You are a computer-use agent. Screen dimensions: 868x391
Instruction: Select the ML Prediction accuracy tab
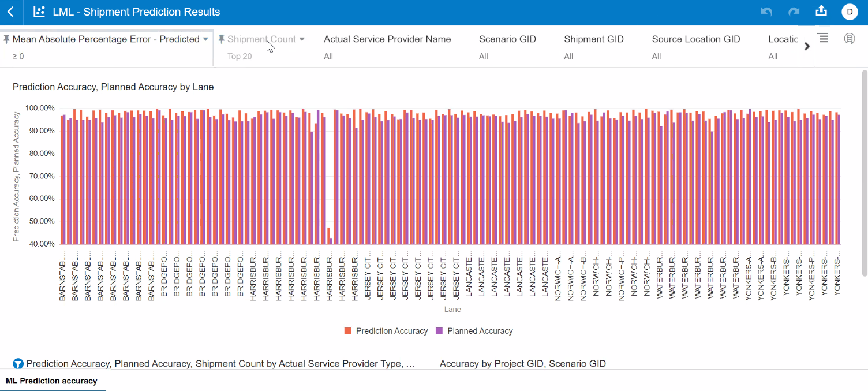click(51, 381)
